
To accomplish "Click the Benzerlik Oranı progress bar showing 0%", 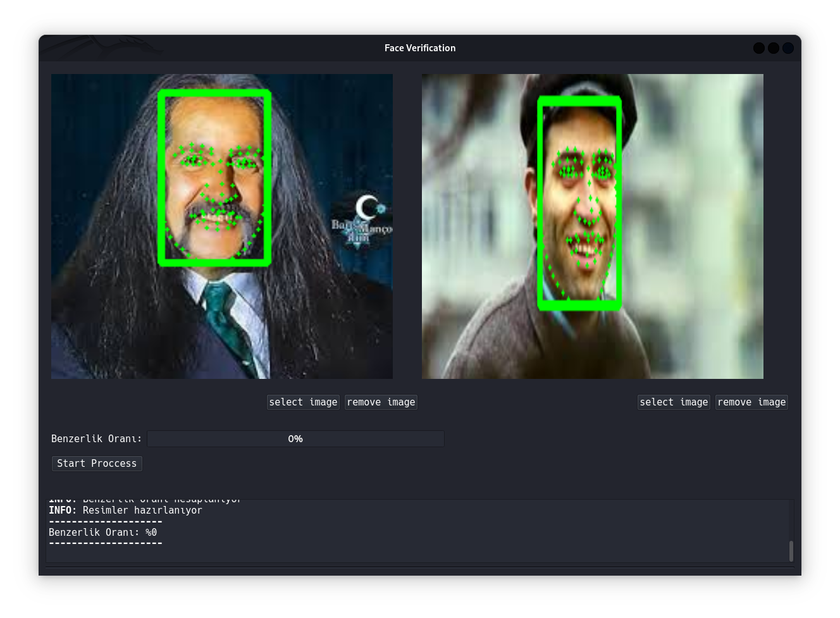I will (295, 439).
